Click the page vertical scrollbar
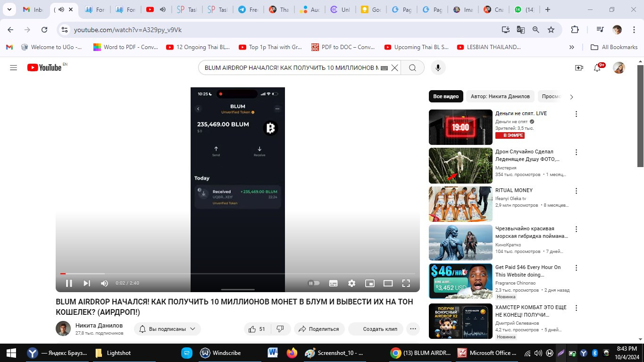 [x=640, y=116]
